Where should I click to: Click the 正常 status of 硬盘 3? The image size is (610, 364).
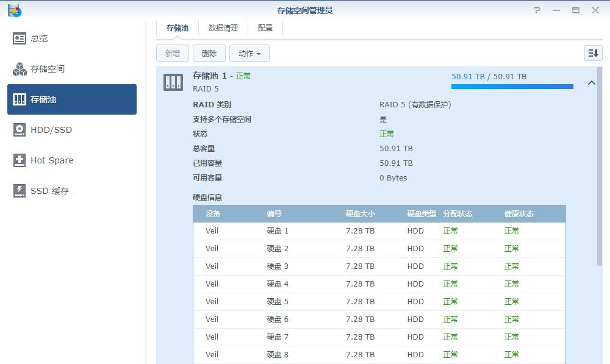[x=450, y=266]
